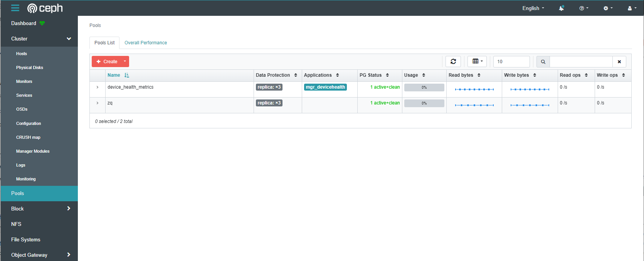Switch to the Overall Performance tab
The width and height of the screenshot is (644, 261).
146,43
